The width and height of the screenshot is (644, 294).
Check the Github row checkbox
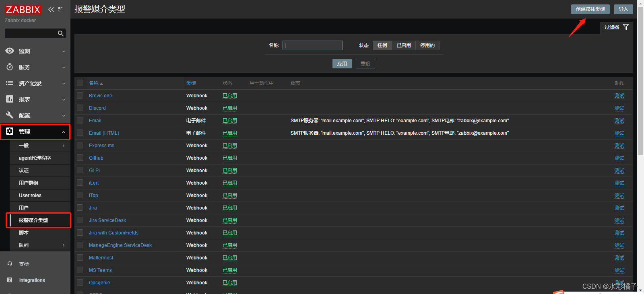[x=80, y=158]
